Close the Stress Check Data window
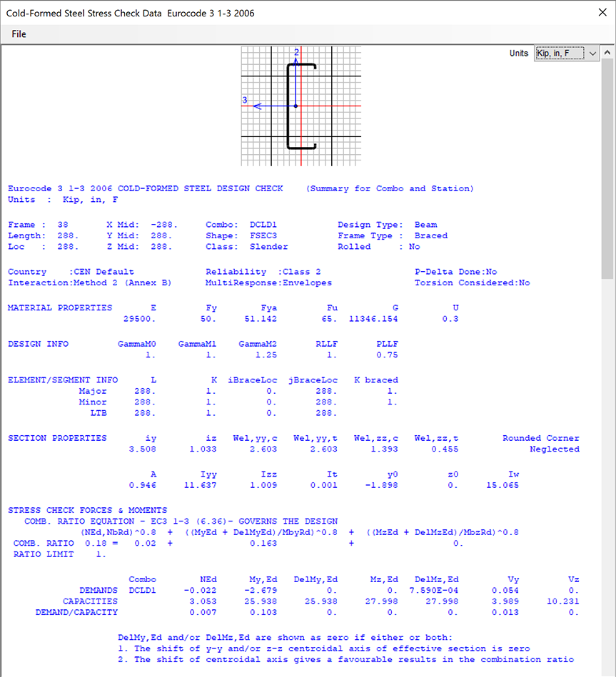Screen dimensions: 616x677 [598, 13]
